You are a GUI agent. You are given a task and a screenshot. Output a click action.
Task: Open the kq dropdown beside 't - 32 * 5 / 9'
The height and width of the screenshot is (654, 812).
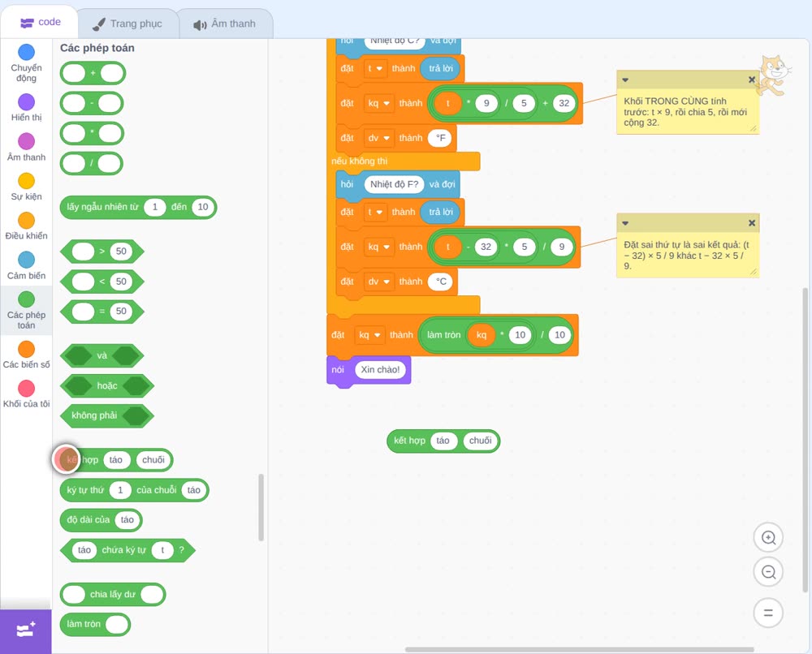coord(379,247)
